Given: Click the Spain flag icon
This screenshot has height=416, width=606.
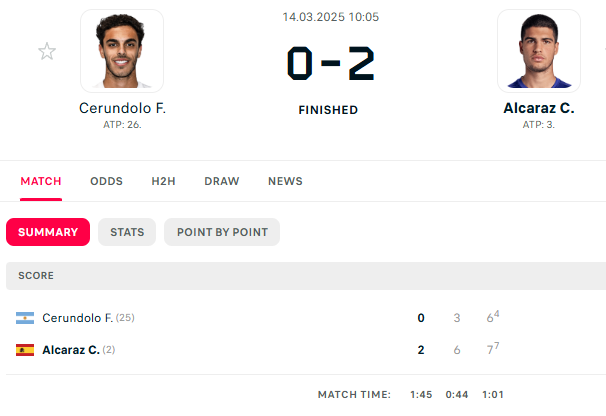Looking at the screenshot, I should [25, 350].
